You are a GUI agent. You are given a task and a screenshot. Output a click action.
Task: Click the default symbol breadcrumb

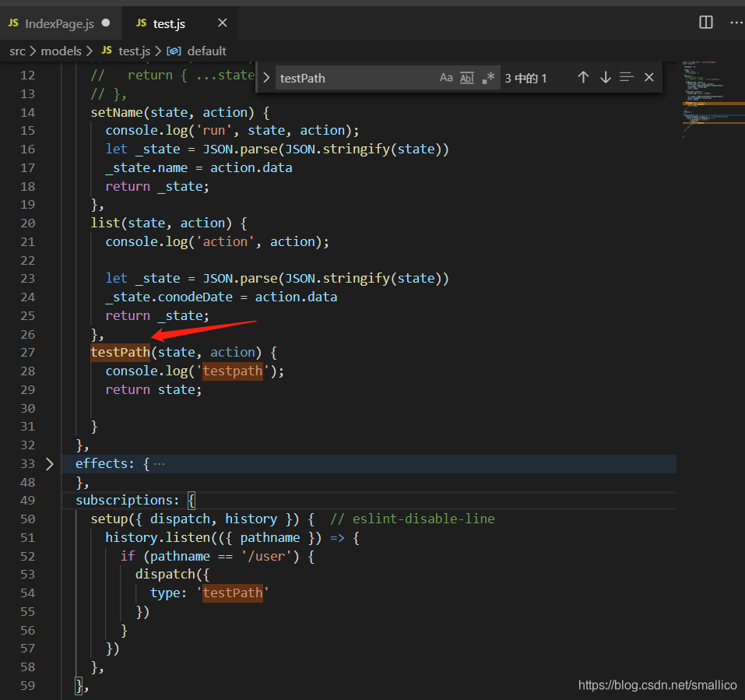tap(206, 51)
